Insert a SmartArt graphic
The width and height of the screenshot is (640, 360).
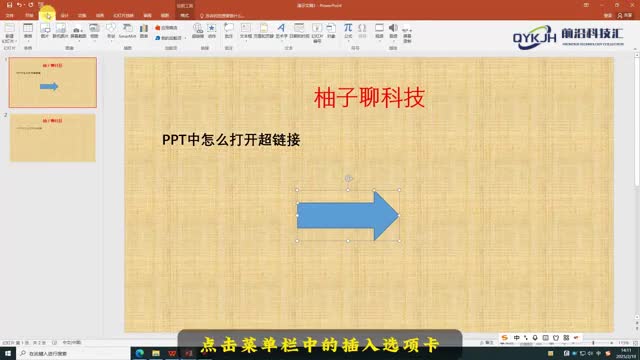click(x=127, y=31)
